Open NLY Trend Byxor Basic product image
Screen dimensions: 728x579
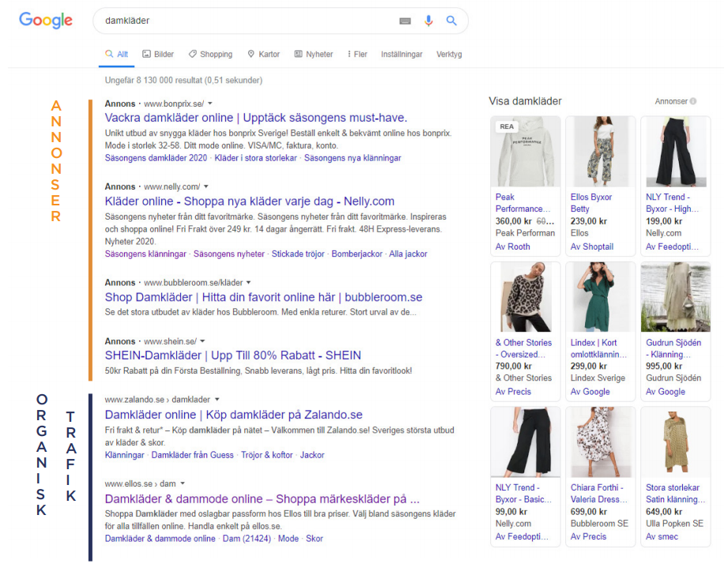(x=526, y=442)
